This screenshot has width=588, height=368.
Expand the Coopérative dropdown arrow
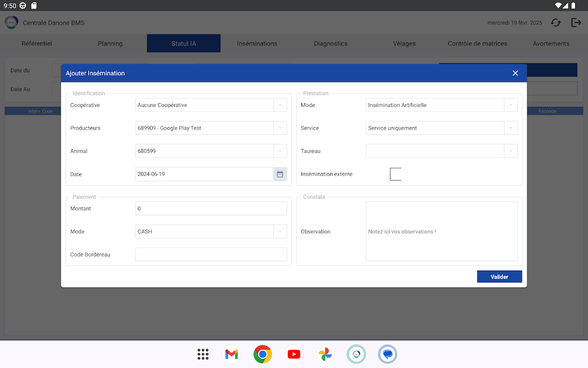[x=280, y=105]
